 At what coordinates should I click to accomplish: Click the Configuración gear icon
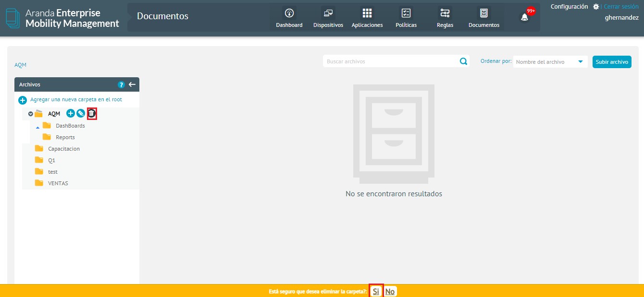pos(596,7)
